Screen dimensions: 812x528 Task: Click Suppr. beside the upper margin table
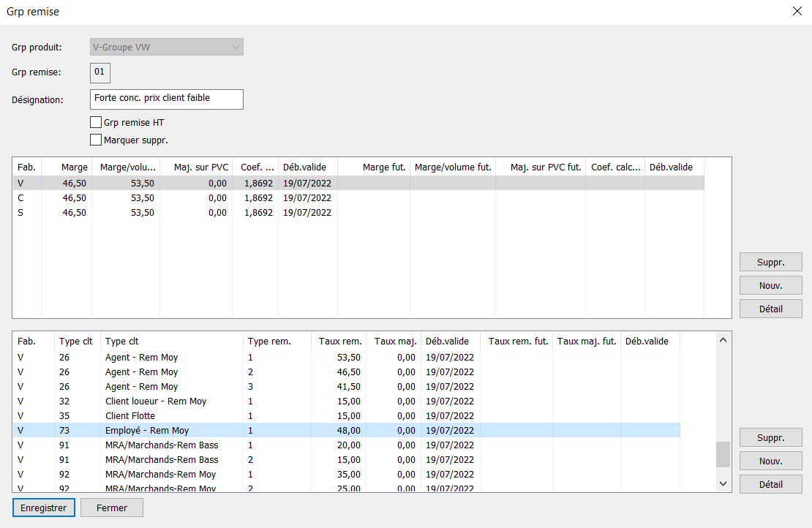coord(770,262)
